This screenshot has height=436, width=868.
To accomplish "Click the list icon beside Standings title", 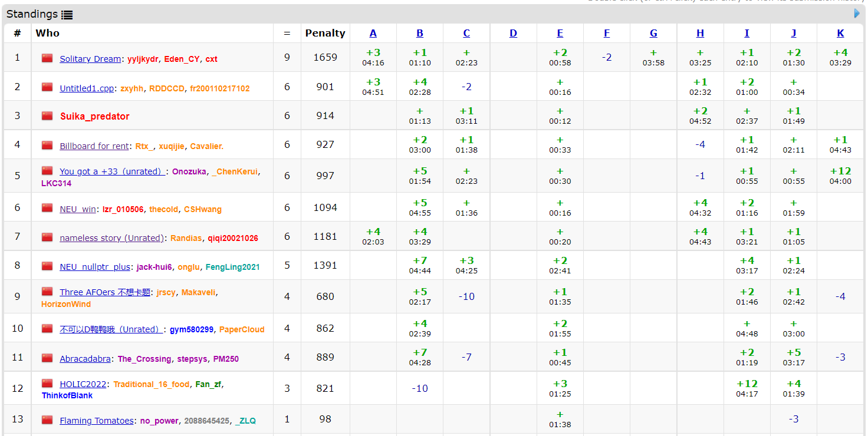I will coord(67,15).
